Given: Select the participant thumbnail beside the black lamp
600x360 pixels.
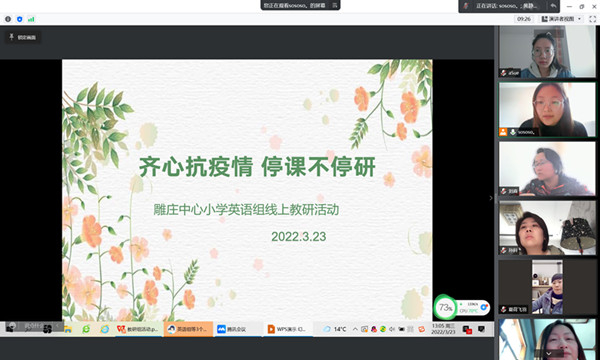Looking at the screenshot, I should (x=547, y=228).
